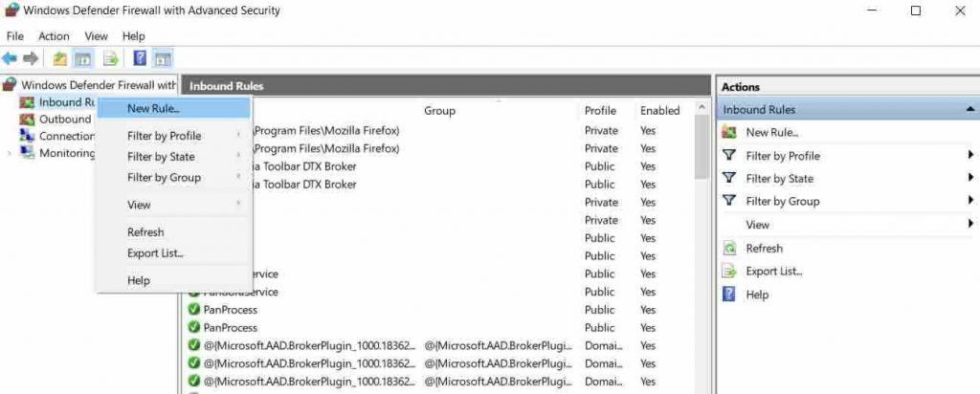This screenshot has width=980, height=394.
Task: Click green check icon of first PanProcess rule
Action: pos(193,310)
